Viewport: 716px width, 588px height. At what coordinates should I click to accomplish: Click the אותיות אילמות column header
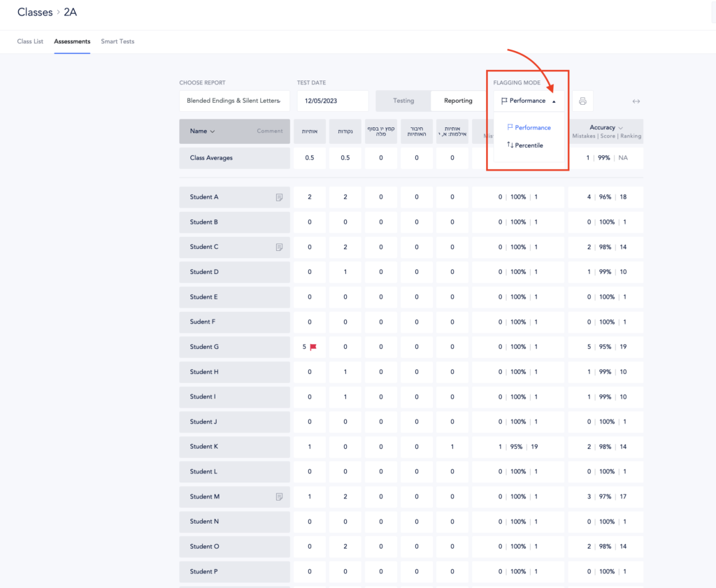click(452, 131)
